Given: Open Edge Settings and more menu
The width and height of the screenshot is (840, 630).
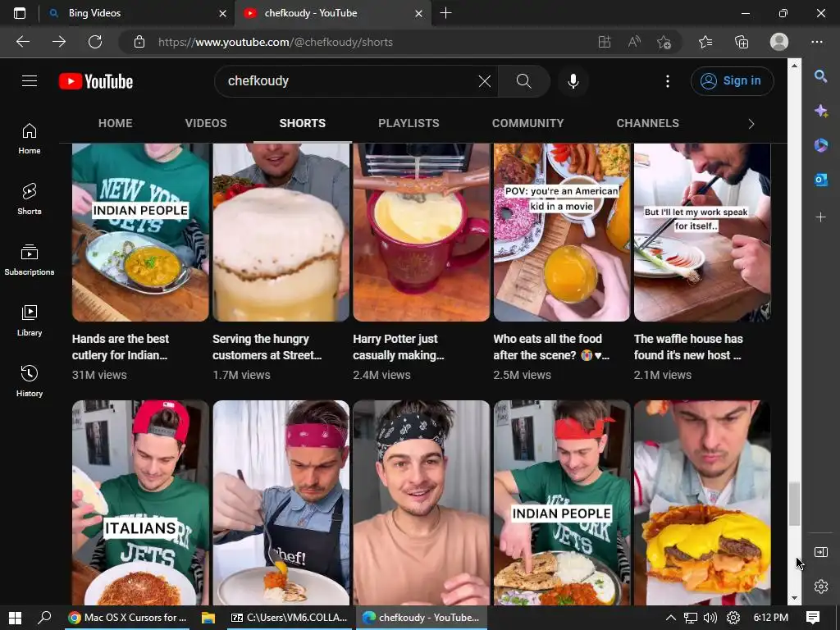Looking at the screenshot, I should [x=817, y=42].
